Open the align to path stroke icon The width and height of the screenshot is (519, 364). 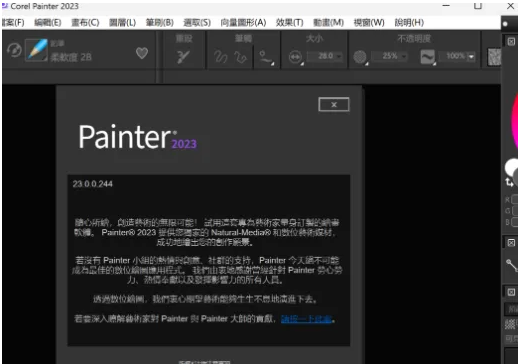266,57
